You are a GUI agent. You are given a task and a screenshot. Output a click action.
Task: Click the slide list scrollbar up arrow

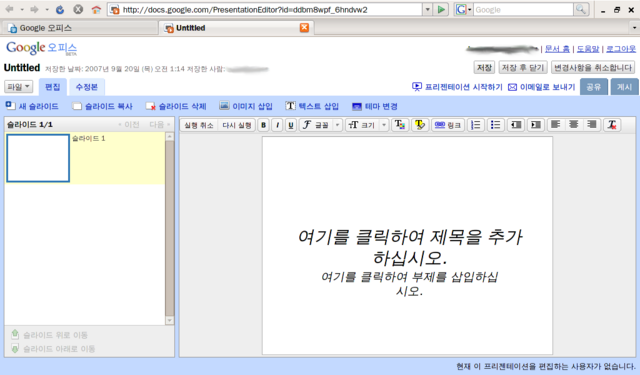tap(169, 137)
